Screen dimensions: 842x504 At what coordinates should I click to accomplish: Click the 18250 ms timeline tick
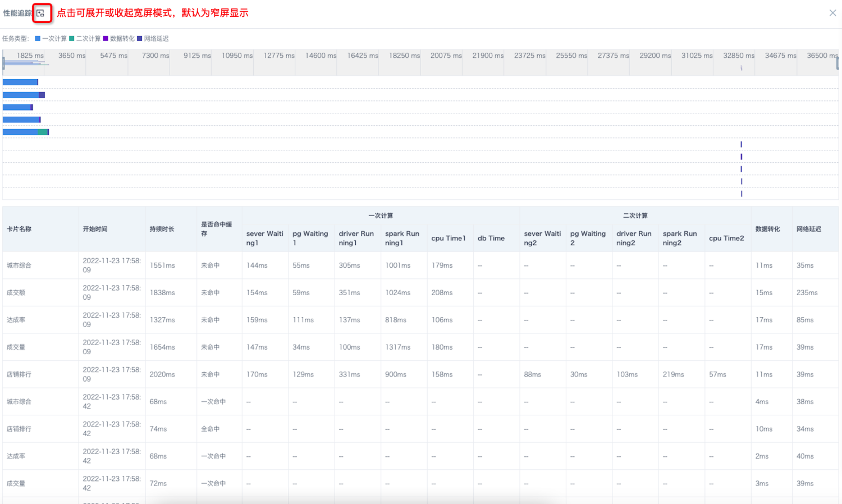point(404,56)
